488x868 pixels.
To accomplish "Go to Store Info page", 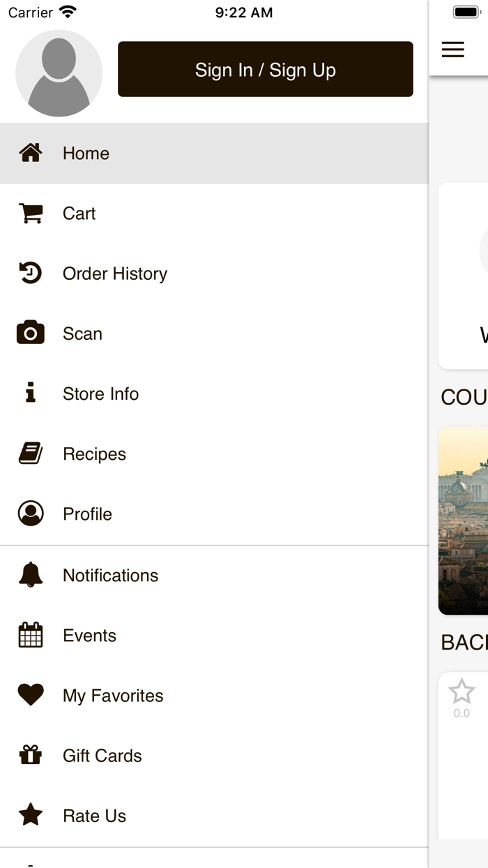I will tap(100, 394).
